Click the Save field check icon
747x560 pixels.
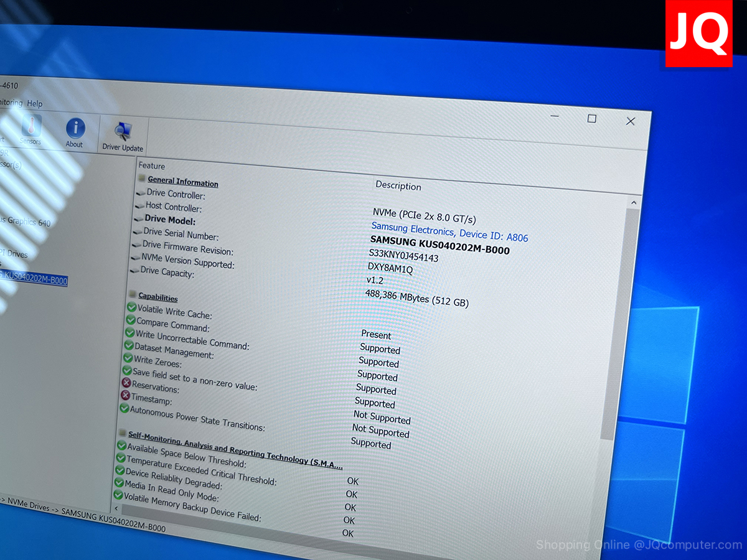click(x=127, y=371)
